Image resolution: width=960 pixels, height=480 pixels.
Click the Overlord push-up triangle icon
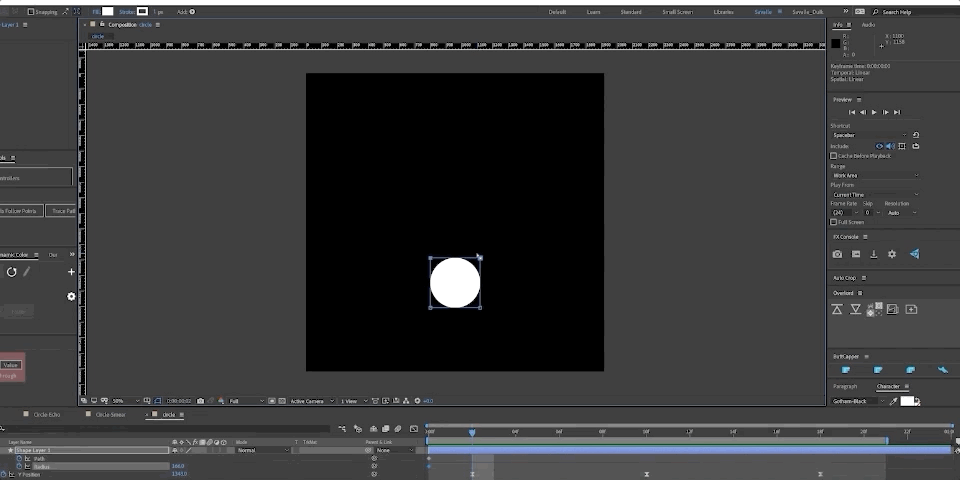(x=837, y=309)
